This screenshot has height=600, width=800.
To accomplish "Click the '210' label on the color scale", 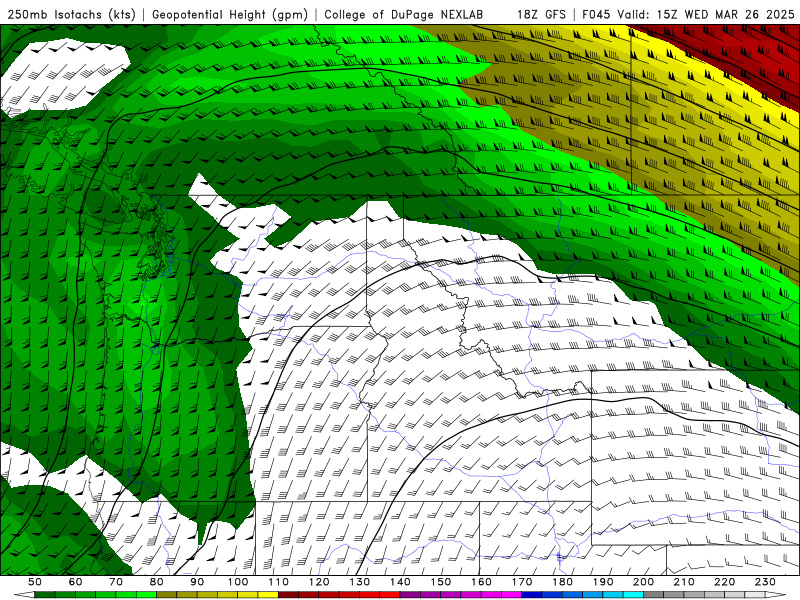I will pyautogui.click(x=684, y=582).
